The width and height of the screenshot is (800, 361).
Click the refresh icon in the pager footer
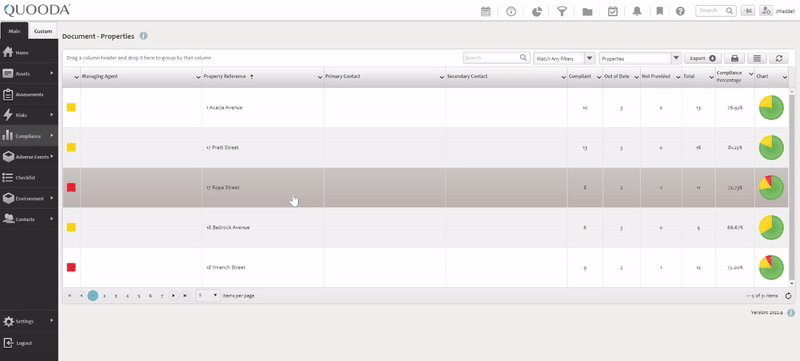[x=788, y=296]
